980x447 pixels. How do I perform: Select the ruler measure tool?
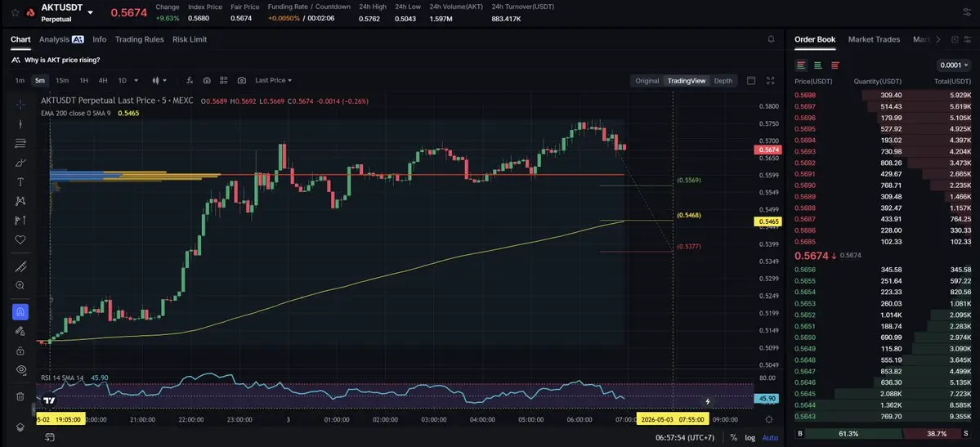[x=20, y=267]
